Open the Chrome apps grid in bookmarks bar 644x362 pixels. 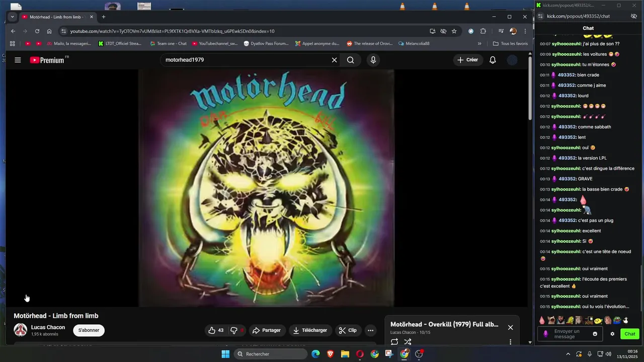(13, 44)
